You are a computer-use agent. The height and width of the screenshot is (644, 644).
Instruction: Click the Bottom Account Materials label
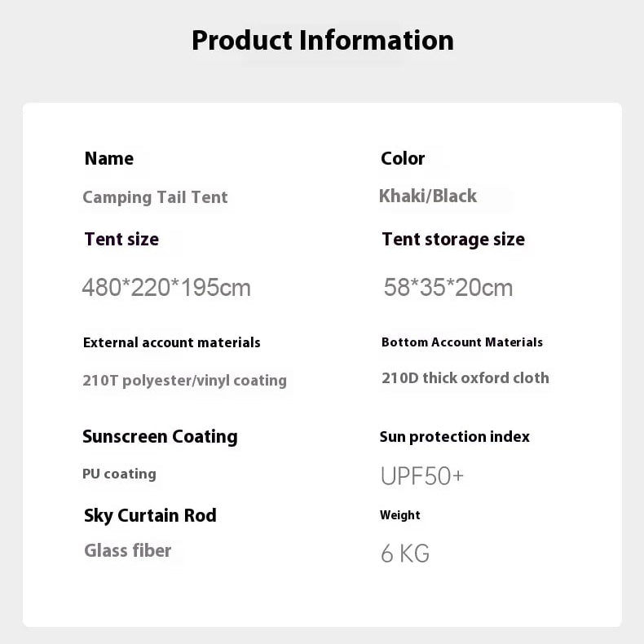462,342
